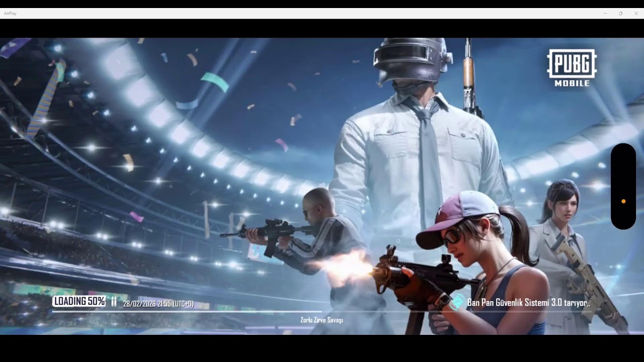644x362 pixels.
Task: Click the PUBG Mobile logo
Action: tap(572, 68)
